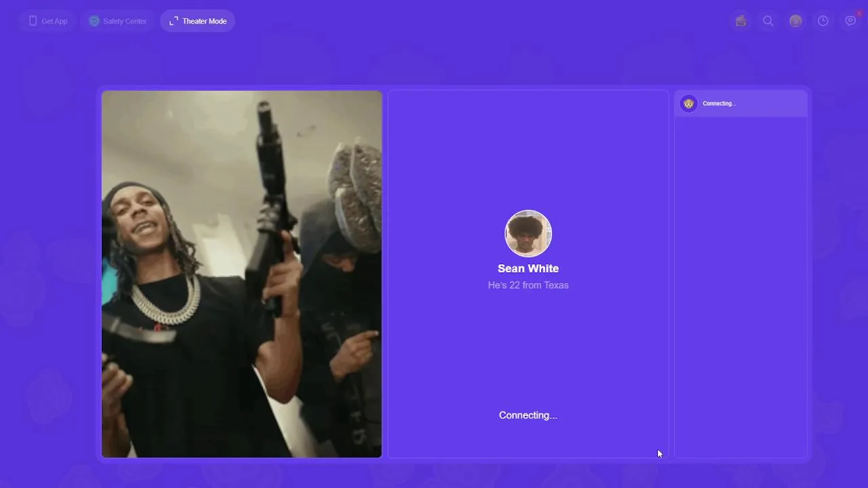Click the Sean White name
Screen dimensions: 868x488
point(528,268)
